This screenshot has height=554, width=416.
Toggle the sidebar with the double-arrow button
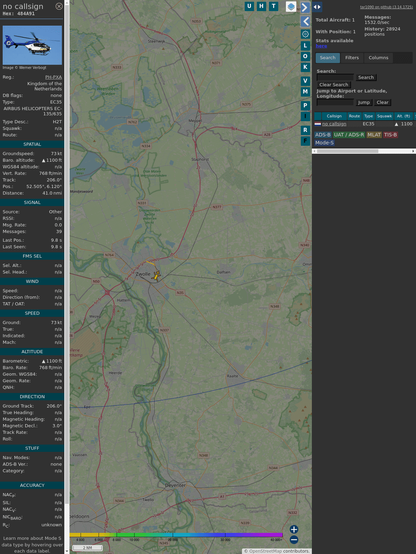point(317,7)
